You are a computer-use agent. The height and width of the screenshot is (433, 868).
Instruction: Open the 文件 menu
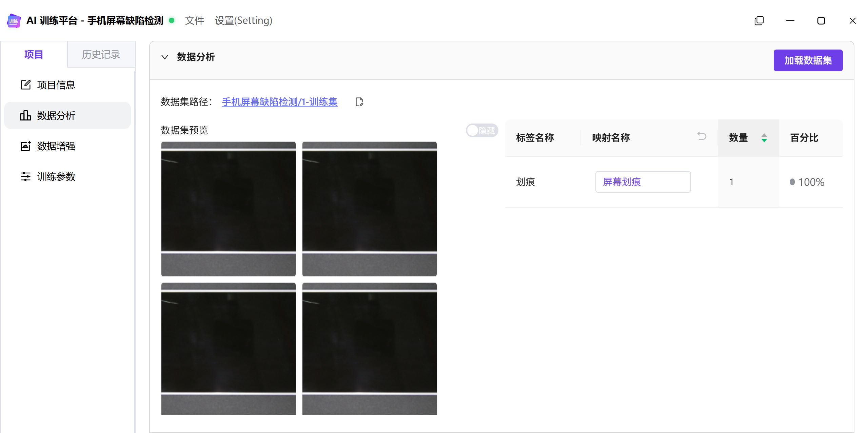(x=195, y=21)
